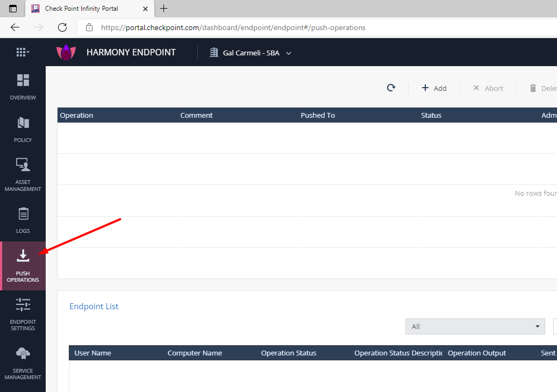557x392 pixels.
Task: Close the Check Point Infinity Portal tab
Action: coord(145,9)
